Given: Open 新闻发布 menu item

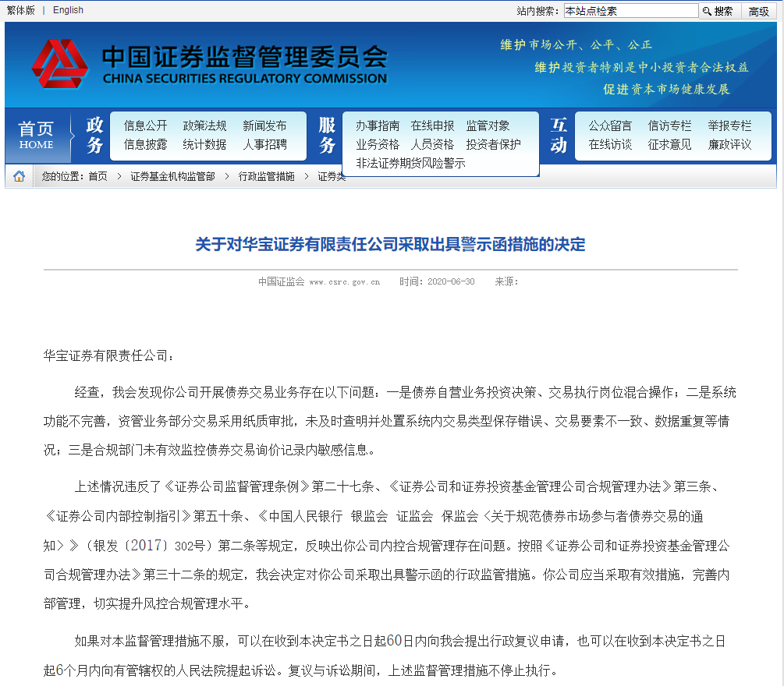Looking at the screenshot, I should [x=264, y=126].
